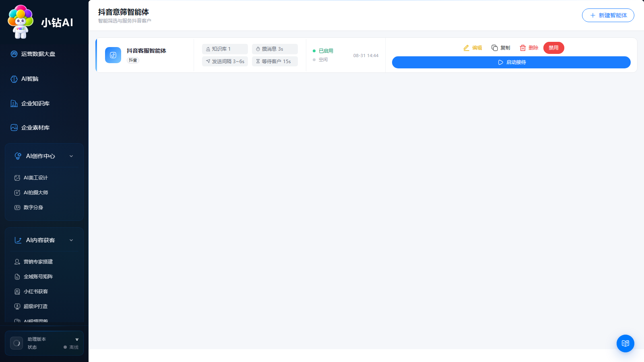
Task: Click the 运营数据大盘 sidebar icon
Action: click(14, 54)
